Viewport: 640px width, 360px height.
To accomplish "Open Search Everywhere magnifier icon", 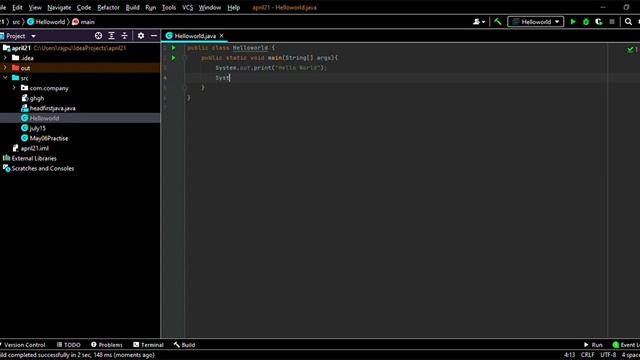I will click(628, 22).
